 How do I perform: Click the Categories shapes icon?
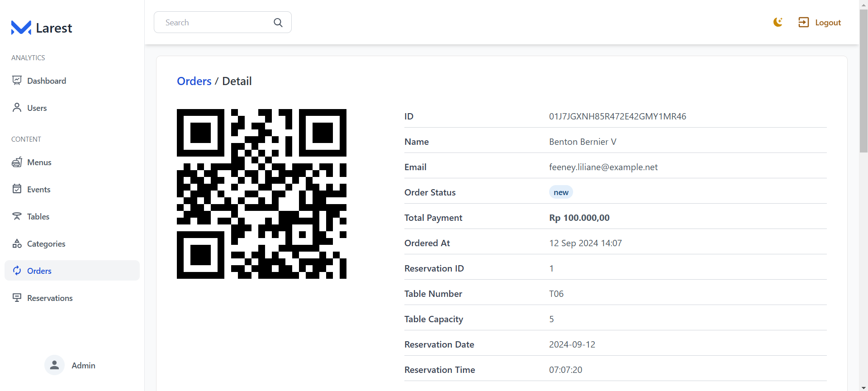[17, 243]
